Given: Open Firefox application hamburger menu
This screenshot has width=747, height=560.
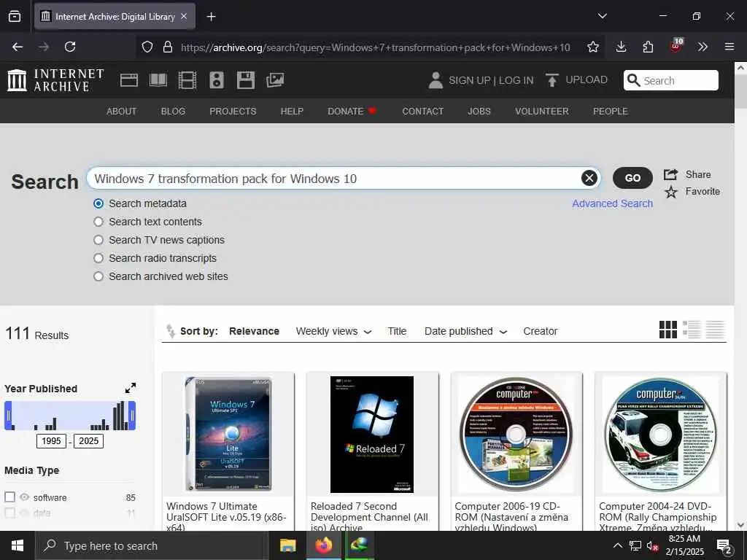Looking at the screenshot, I should [729, 47].
